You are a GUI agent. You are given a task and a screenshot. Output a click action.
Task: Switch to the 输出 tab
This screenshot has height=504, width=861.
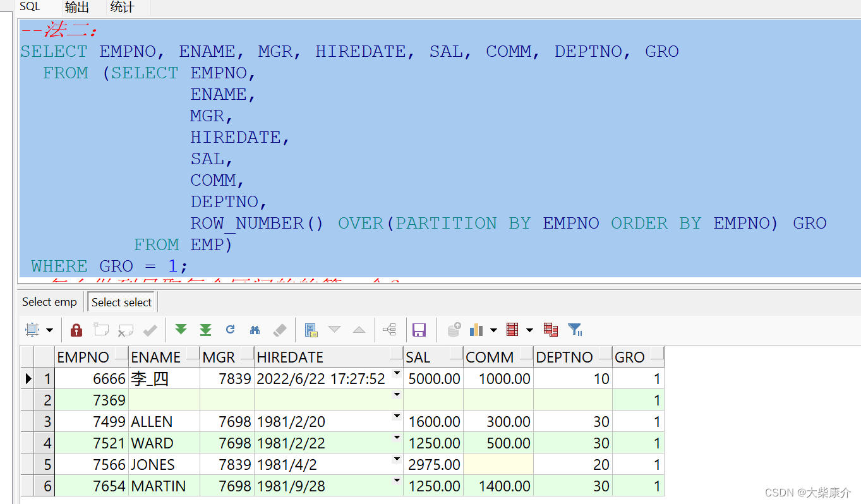76,8
